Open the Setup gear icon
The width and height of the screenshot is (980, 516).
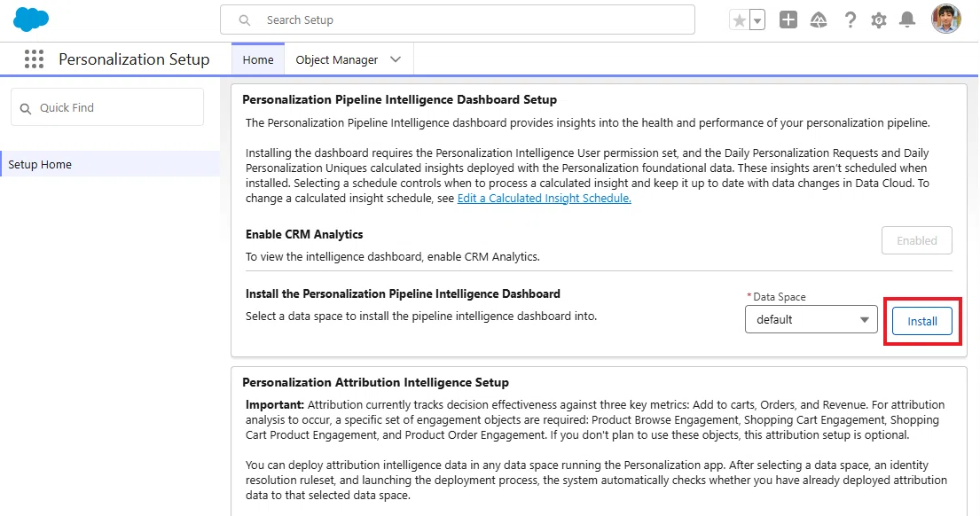point(879,20)
